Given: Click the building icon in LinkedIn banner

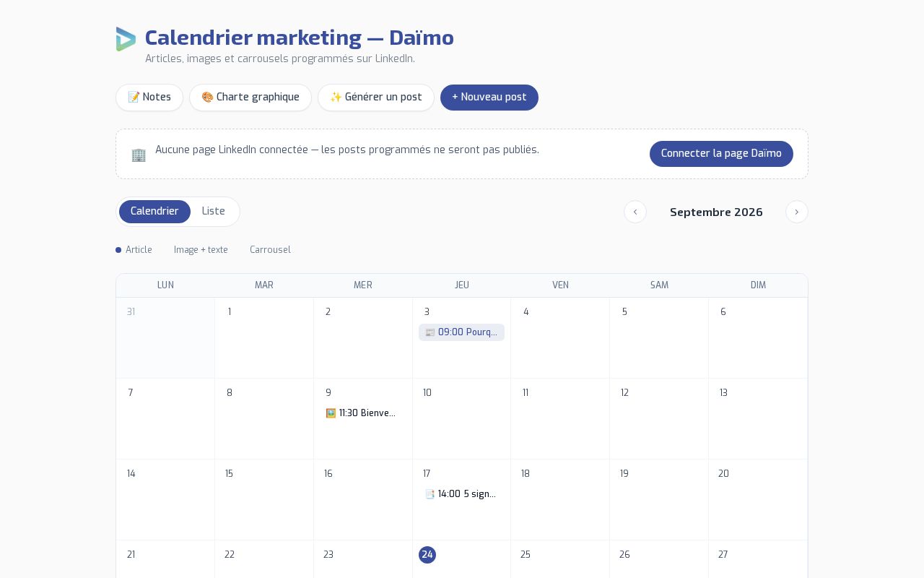Looking at the screenshot, I should [x=139, y=155].
